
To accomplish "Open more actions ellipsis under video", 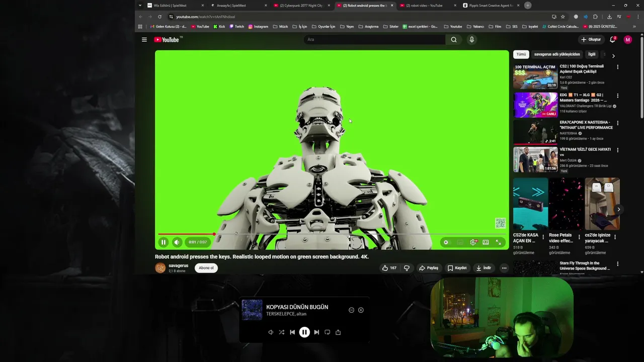I will coord(504,268).
